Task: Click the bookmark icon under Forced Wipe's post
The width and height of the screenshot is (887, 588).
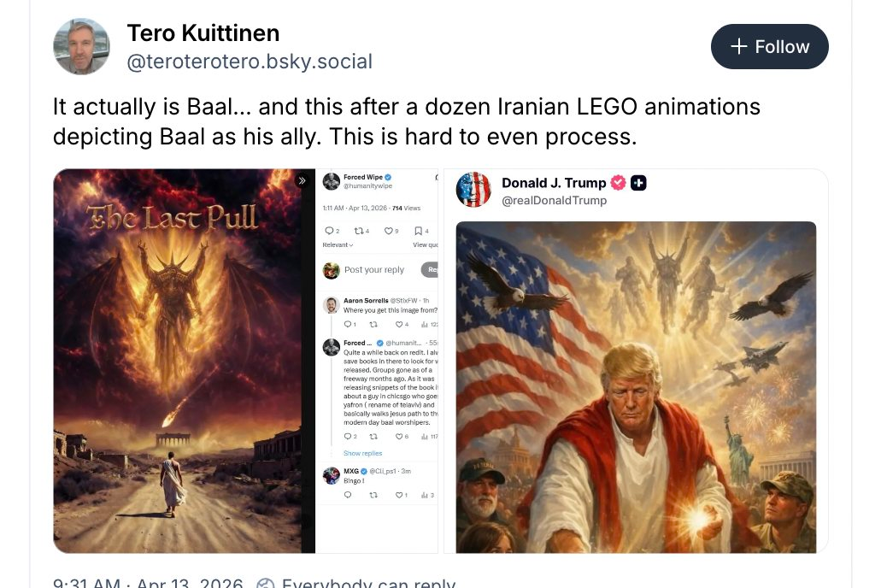Action: [418, 230]
